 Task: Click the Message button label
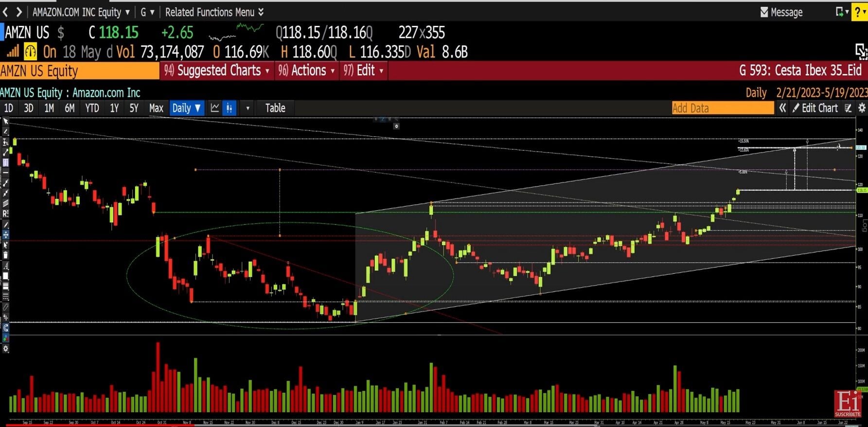click(786, 12)
